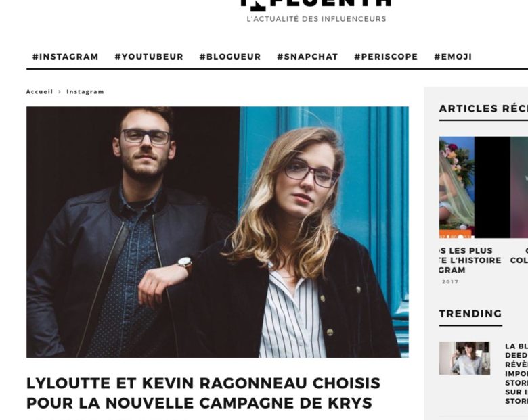
Task: Open the Lyloutte et Kevin Ragonneau headline
Action: [x=203, y=393]
